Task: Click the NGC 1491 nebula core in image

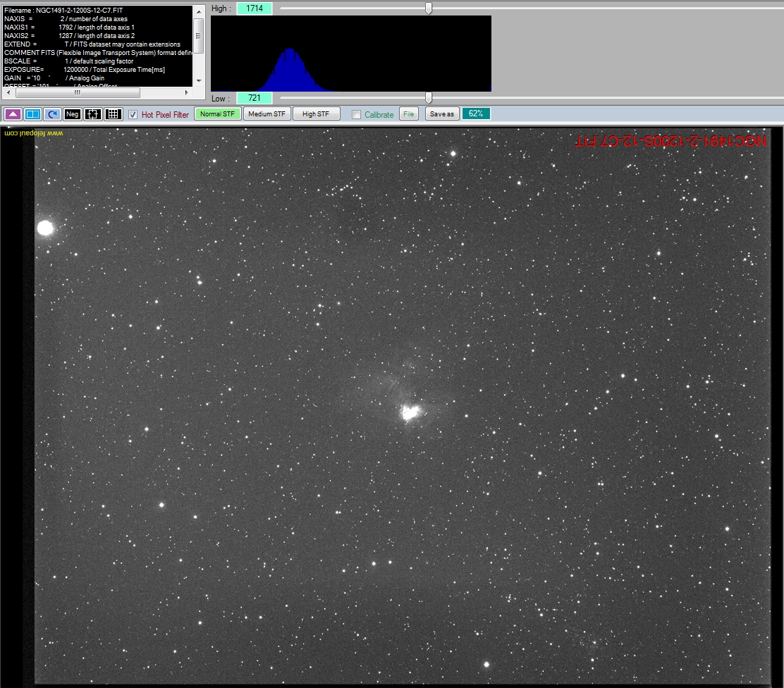Action: tap(410, 413)
